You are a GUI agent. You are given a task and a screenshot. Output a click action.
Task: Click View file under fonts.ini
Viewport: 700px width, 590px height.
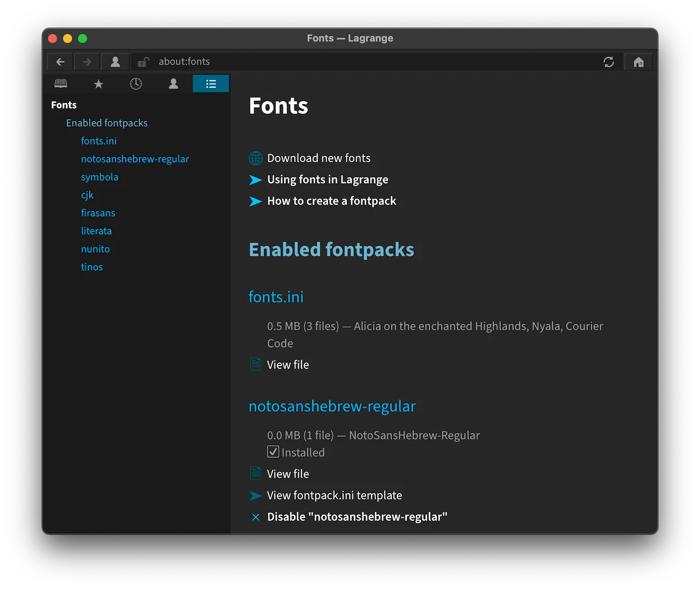tap(288, 365)
